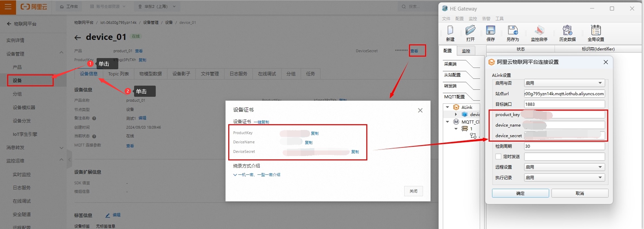Switch to the 监控 tab in HE Gateway
The image size is (644, 229).
pos(466,51)
